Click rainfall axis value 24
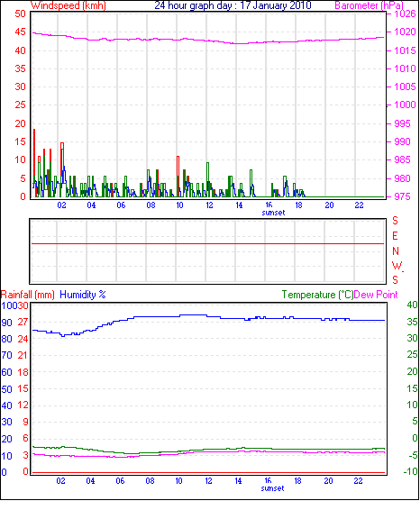Viewport: 420px width, 510px height. click(23, 339)
